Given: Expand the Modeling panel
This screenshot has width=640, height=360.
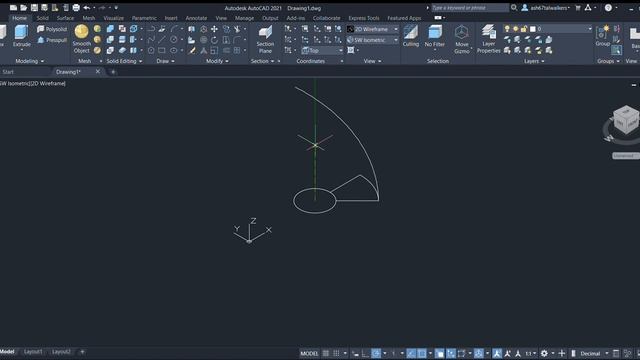Looking at the screenshot, I should (29, 61).
